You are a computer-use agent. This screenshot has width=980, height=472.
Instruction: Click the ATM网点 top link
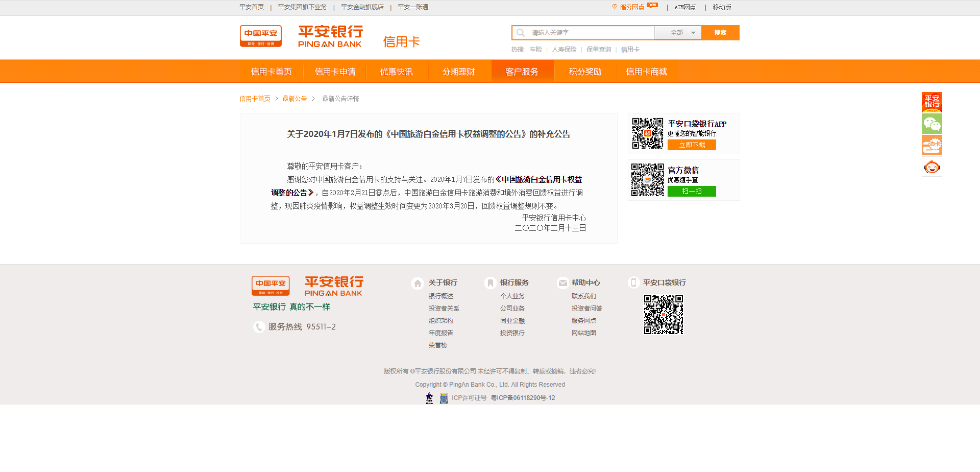click(x=685, y=7)
